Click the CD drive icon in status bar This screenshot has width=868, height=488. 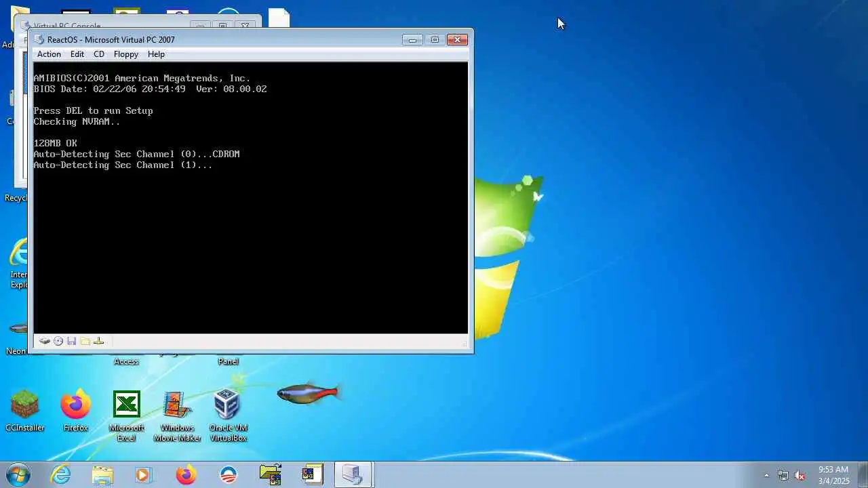tap(58, 341)
